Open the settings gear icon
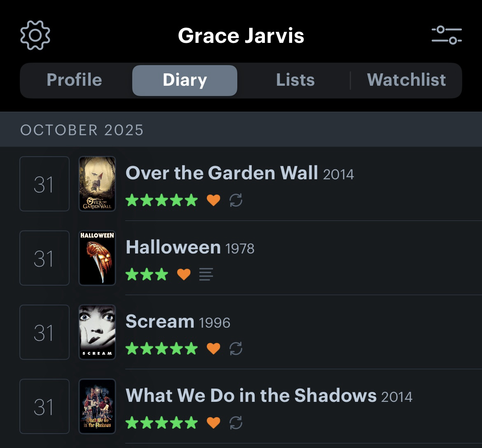 coord(35,35)
